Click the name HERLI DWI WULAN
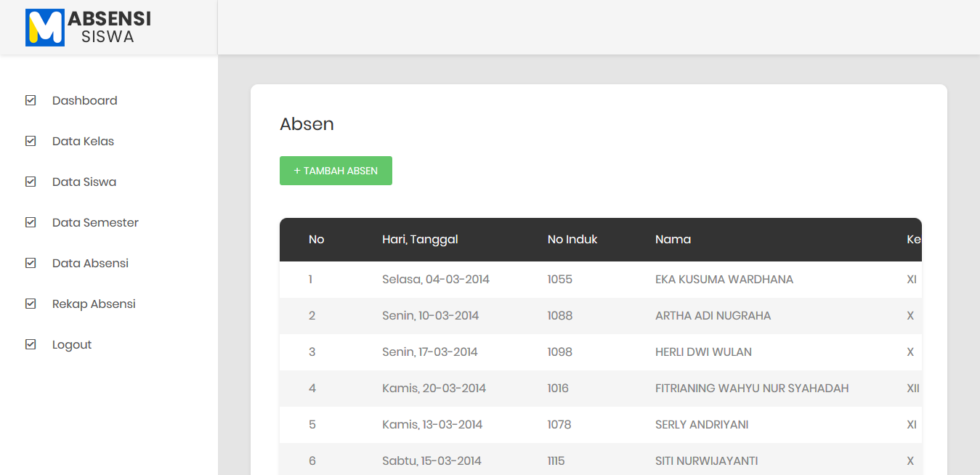Viewport: 980px width, 475px height. point(703,352)
